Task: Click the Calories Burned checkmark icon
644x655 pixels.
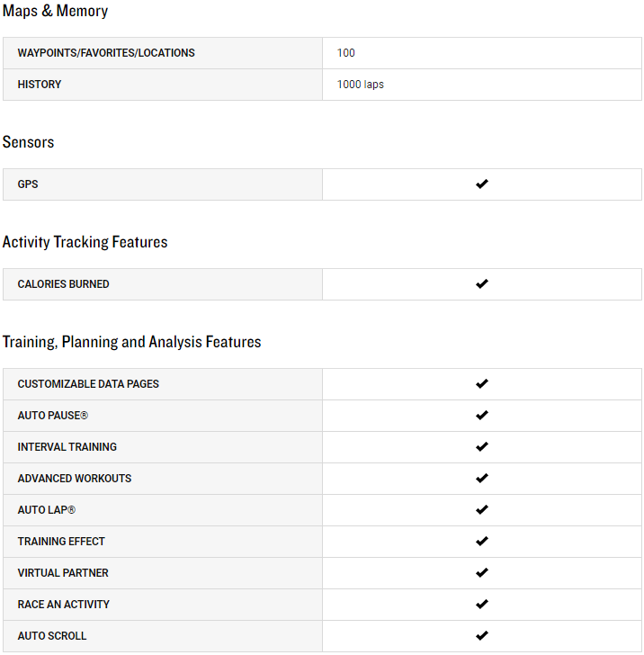Action: [482, 284]
